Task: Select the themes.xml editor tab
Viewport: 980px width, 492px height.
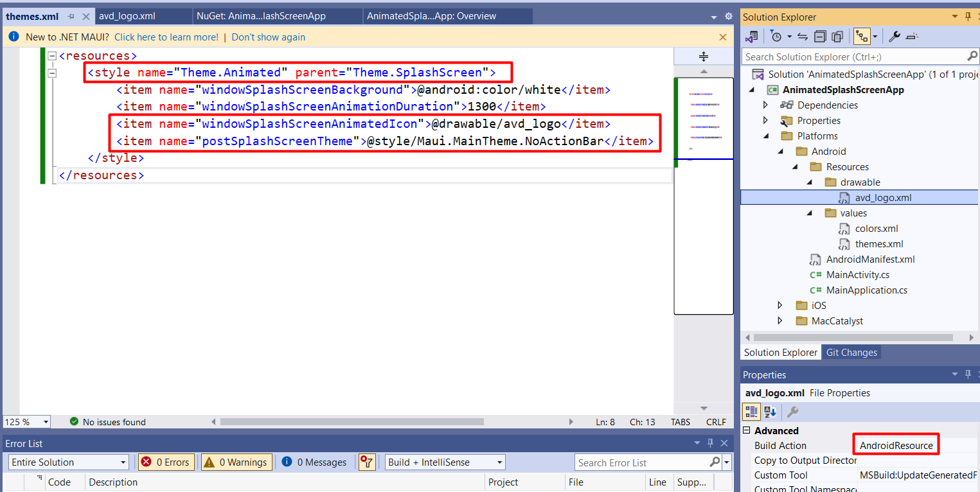Action: [32, 16]
